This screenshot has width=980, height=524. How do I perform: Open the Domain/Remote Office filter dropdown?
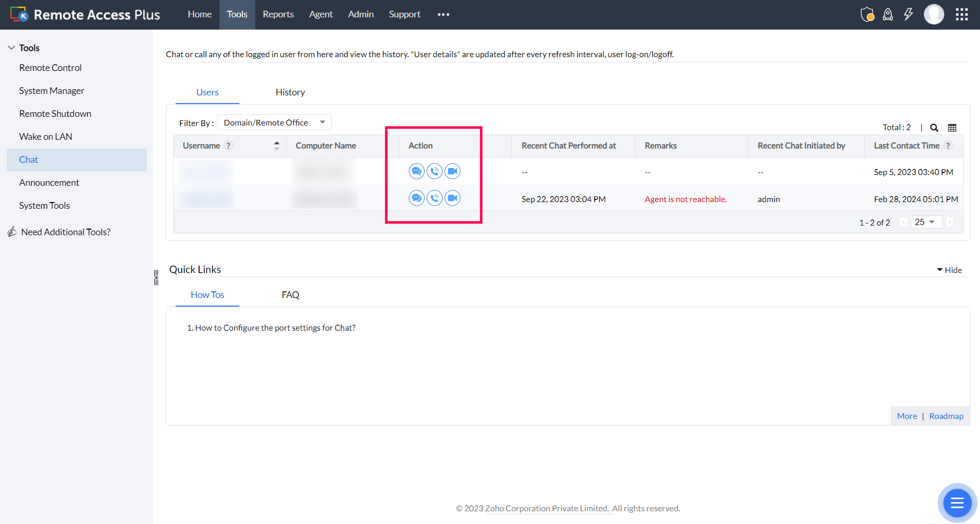(274, 122)
